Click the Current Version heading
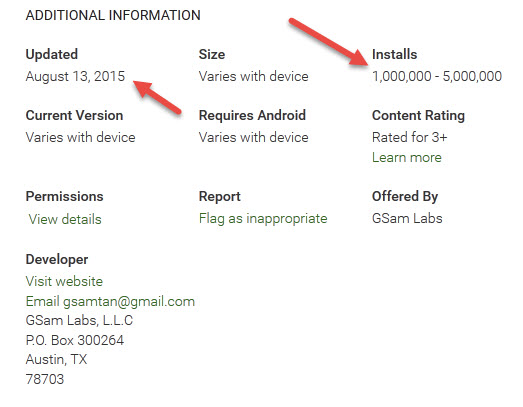Image resolution: width=523 pixels, height=407 pixels. coord(74,115)
